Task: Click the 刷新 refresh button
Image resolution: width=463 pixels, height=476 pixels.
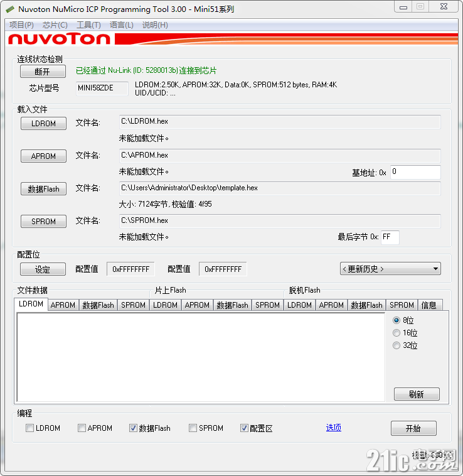Action: 417,394
